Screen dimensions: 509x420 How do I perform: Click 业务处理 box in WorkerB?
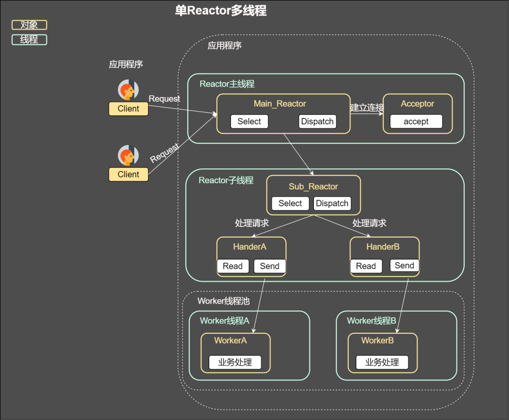tap(382, 362)
